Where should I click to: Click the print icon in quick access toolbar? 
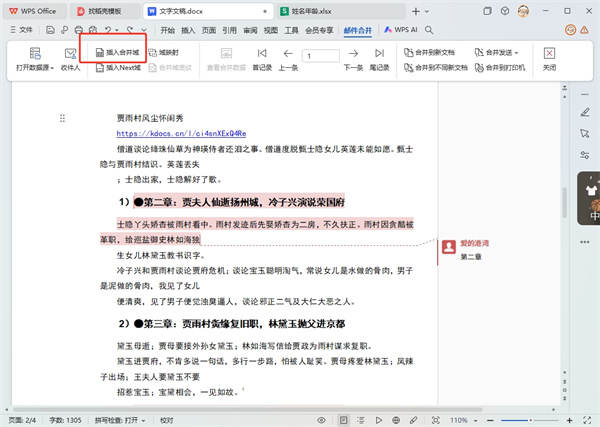pyautogui.click(x=78, y=30)
